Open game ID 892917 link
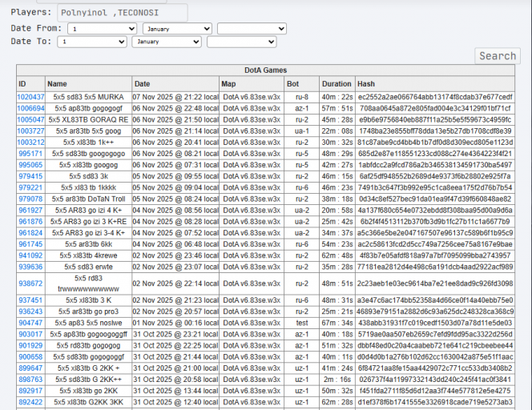The height and width of the screenshot is (410, 532). (31, 391)
